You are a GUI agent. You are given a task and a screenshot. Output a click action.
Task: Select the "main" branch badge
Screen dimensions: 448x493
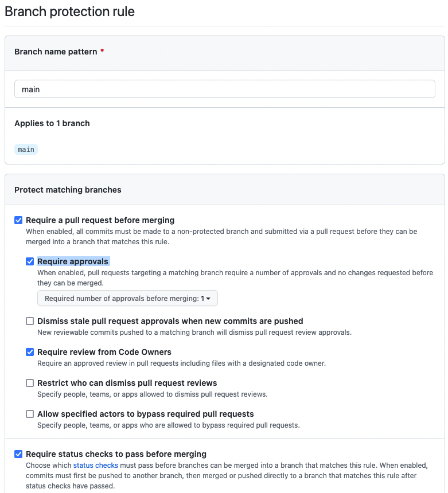tap(26, 149)
